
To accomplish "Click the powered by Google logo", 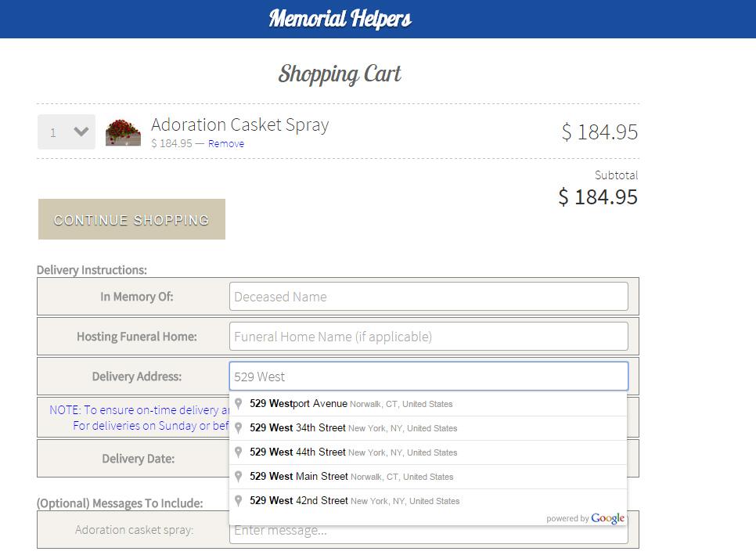I will [585, 518].
